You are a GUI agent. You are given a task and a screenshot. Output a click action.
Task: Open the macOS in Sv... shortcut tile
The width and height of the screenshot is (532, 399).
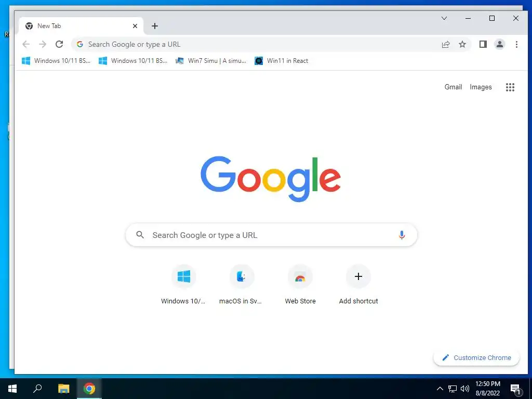241,285
